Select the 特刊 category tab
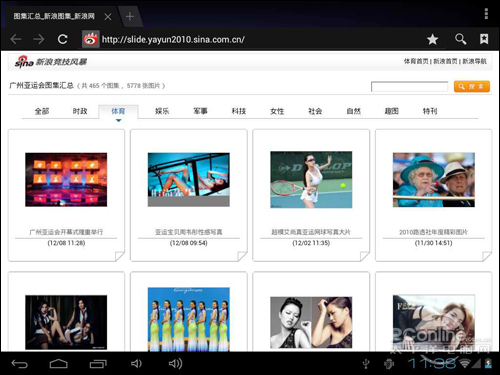This screenshot has width=500, height=375. 430,111
